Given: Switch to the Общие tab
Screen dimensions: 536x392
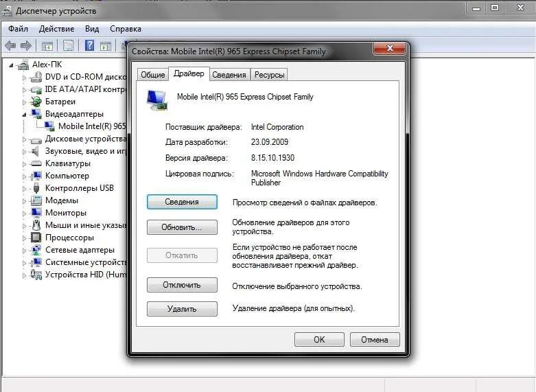Looking at the screenshot, I should tap(153, 75).
